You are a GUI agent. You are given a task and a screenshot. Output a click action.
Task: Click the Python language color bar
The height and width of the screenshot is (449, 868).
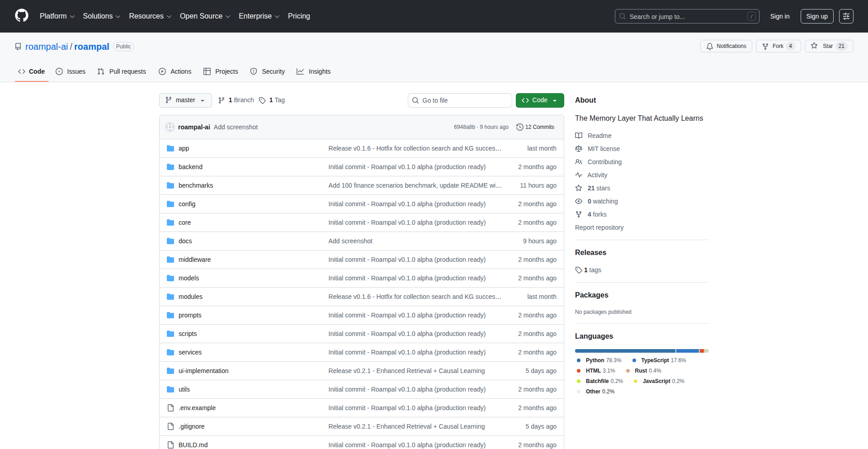(x=625, y=351)
